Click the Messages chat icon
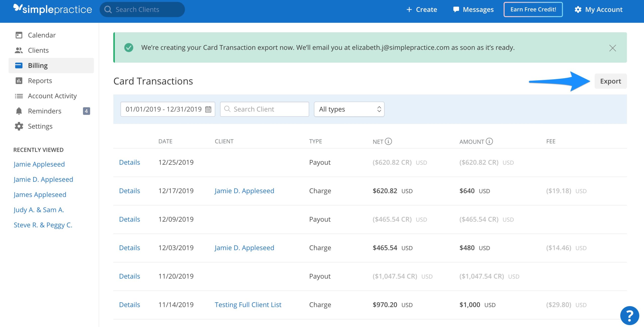The image size is (644, 327). 456,9
